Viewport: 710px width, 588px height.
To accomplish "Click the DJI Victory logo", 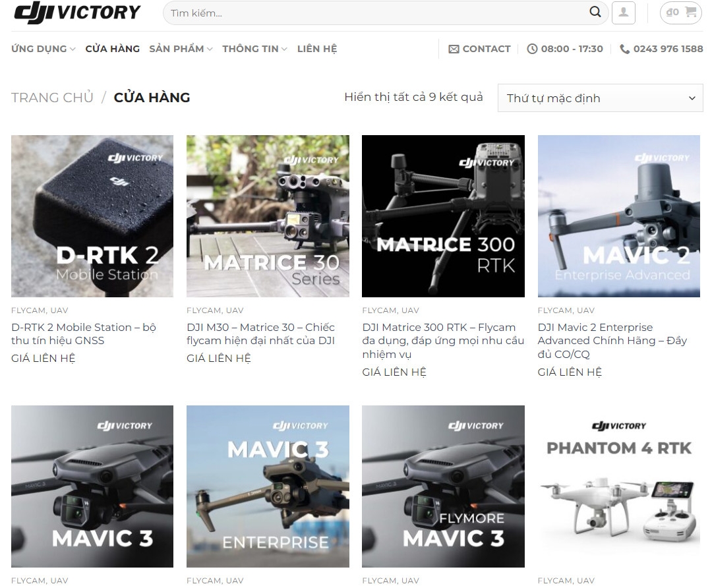I will click(77, 13).
